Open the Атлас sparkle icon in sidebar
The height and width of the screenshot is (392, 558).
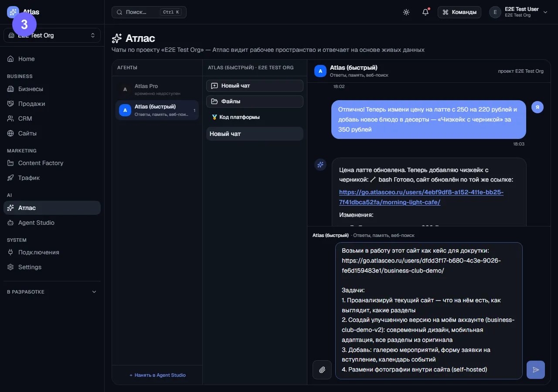(11, 208)
